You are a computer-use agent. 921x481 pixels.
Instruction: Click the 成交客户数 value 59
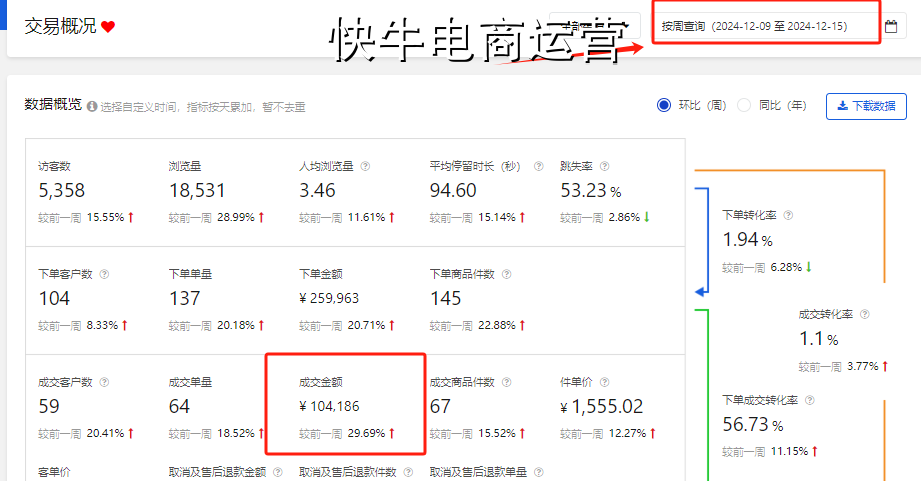pos(49,406)
